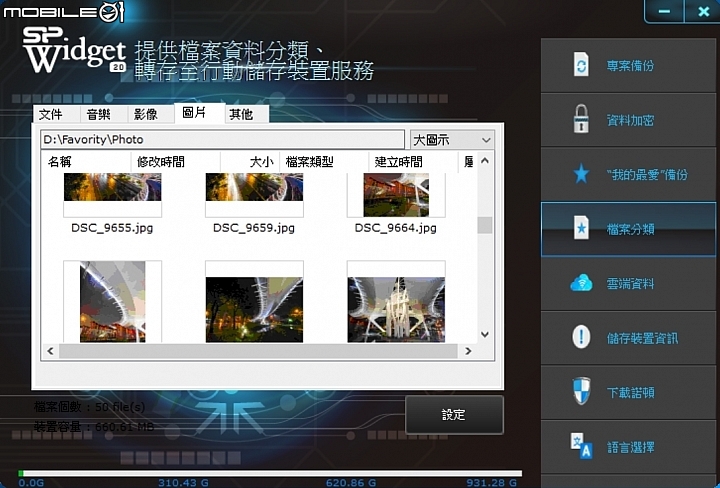Choose 語言選擇 label
720x488 pixels.
pos(630,447)
